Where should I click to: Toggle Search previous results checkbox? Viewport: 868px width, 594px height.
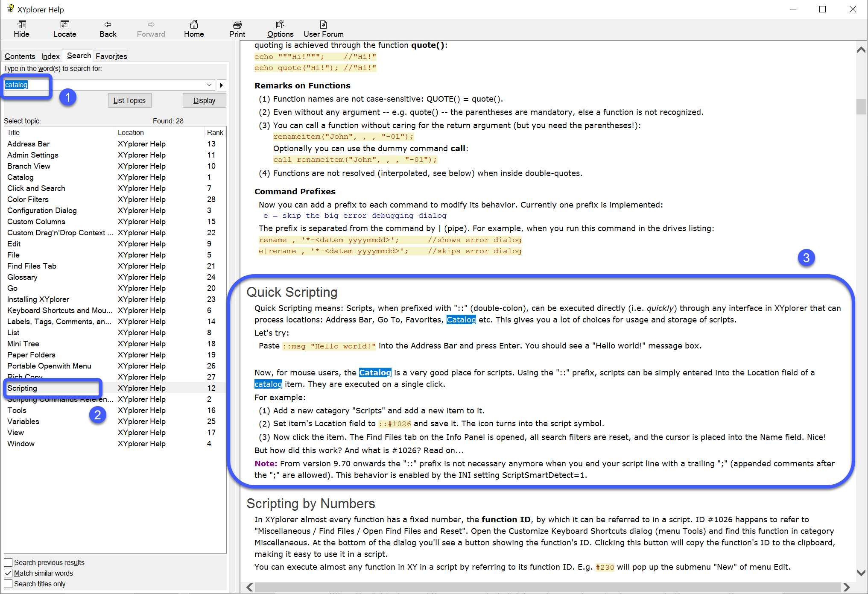click(8, 562)
